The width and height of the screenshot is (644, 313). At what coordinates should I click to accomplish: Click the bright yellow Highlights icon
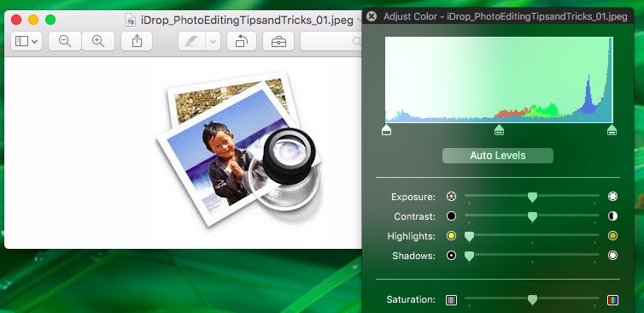(451, 236)
